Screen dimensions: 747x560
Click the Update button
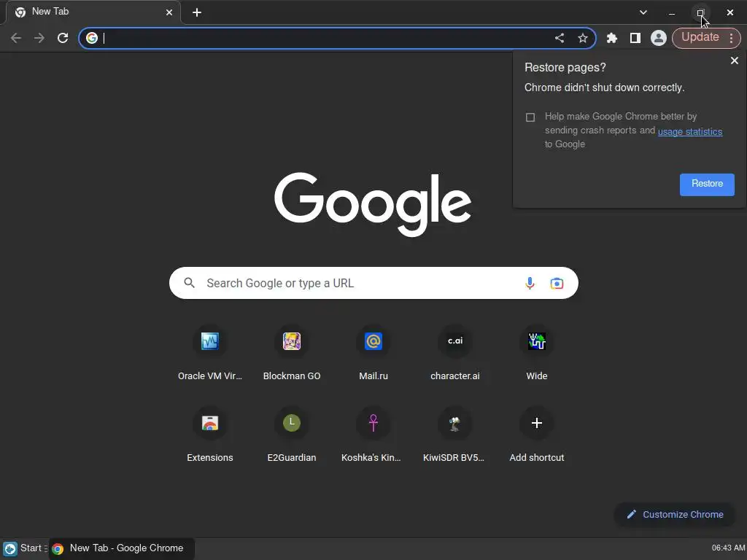pos(700,37)
